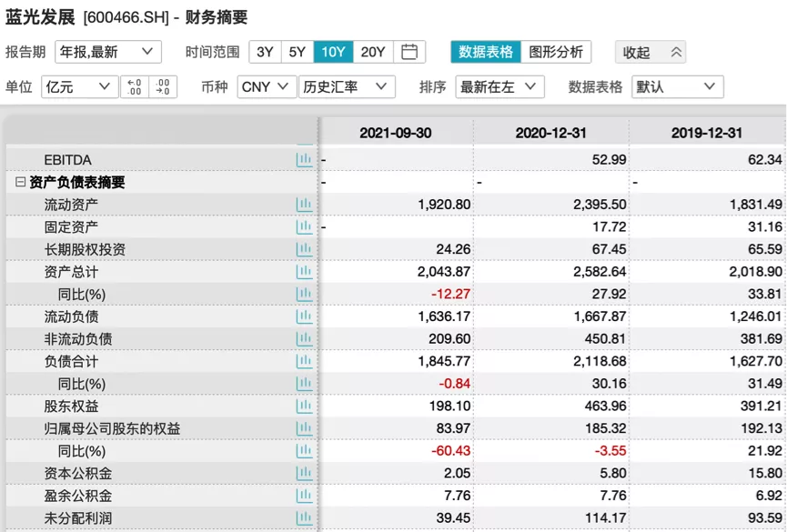The width and height of the screenshot is (787, 532).
Task: Switch time range to 20Y
Action: point(373,52)
